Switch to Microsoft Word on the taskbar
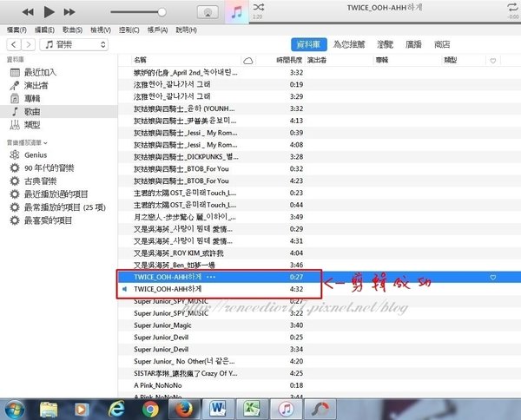 [x=218, y=409]
